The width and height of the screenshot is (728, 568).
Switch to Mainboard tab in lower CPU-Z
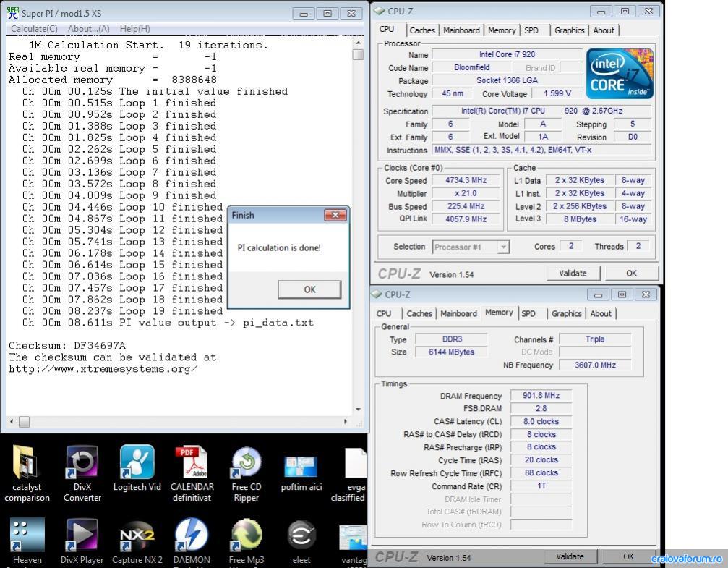[459, 314]
